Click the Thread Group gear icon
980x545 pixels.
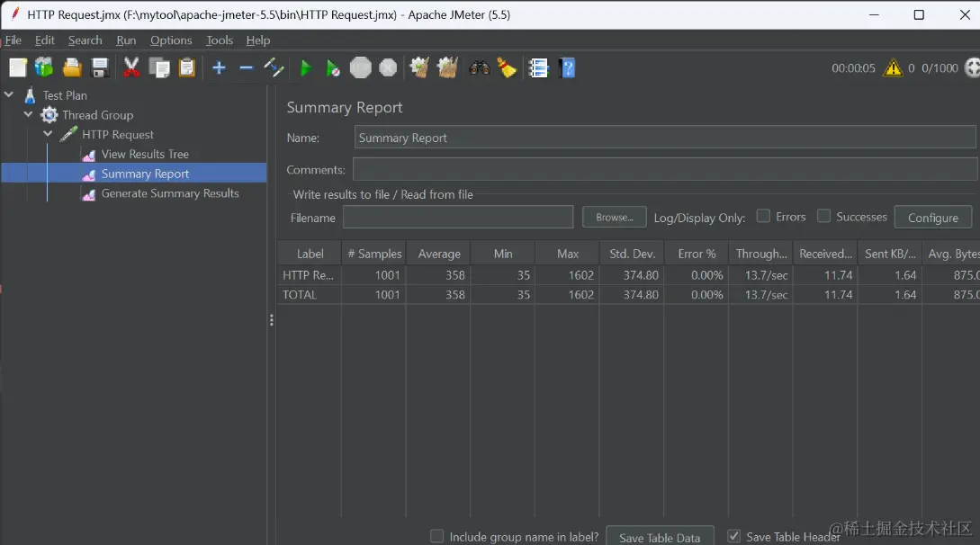click(49, 115)
